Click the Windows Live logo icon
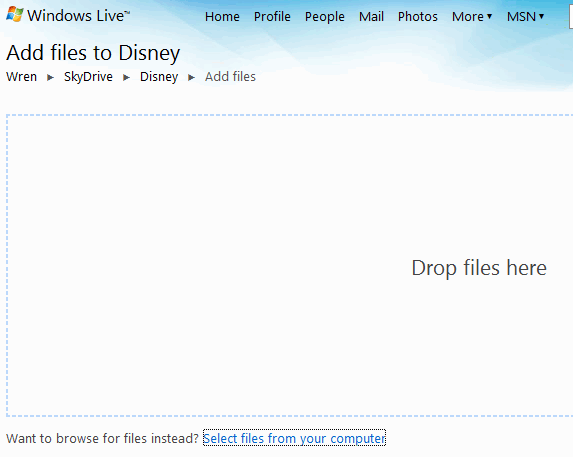Viewport: 573px width, 457px height. tap(15, 15)
